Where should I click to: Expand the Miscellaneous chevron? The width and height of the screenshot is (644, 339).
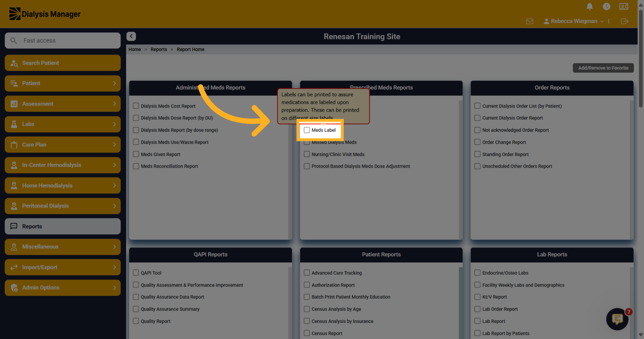coord(115,247)
